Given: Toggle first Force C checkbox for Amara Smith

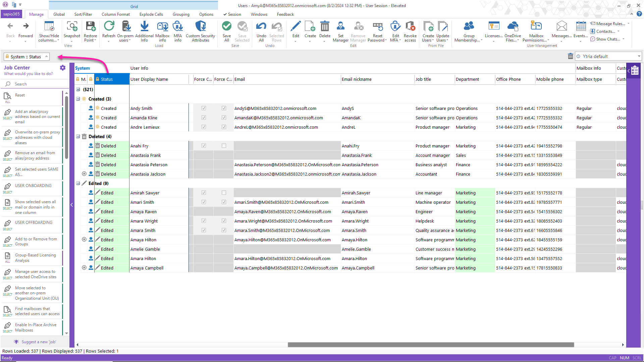Looking at the screenshot, I should (204, 230).
